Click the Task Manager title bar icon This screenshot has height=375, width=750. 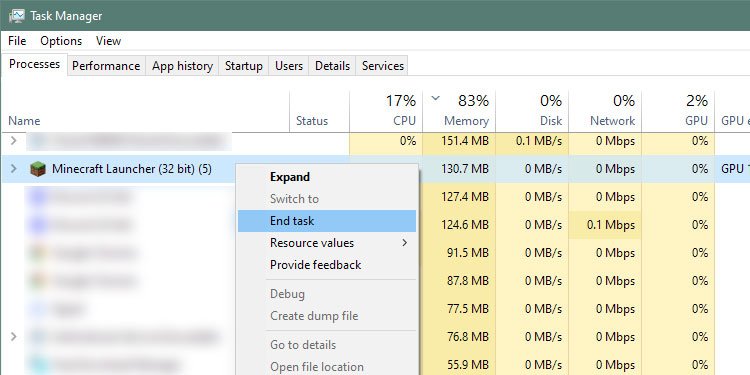[x=16, y=16]
